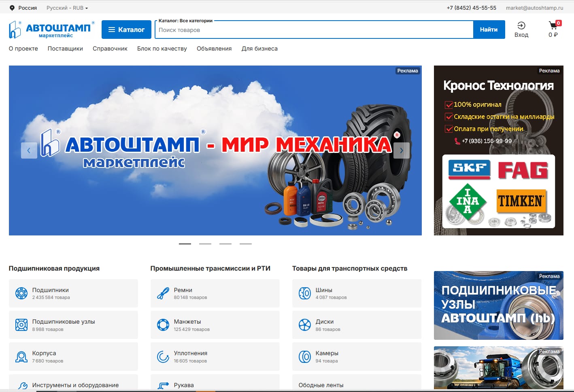Click the Инструменты и оборудование icon

(x=21, y=386)
